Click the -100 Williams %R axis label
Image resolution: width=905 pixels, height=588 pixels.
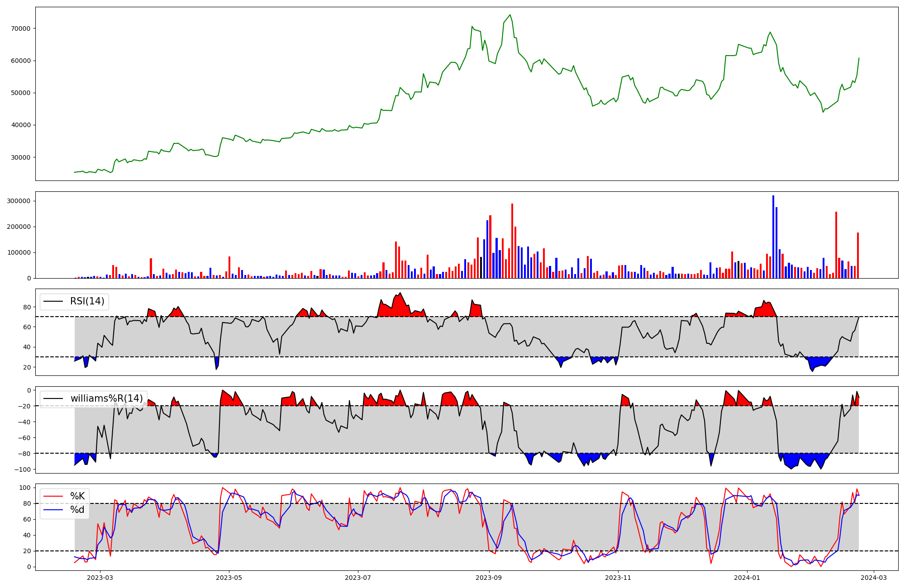[x=23, y=469]
